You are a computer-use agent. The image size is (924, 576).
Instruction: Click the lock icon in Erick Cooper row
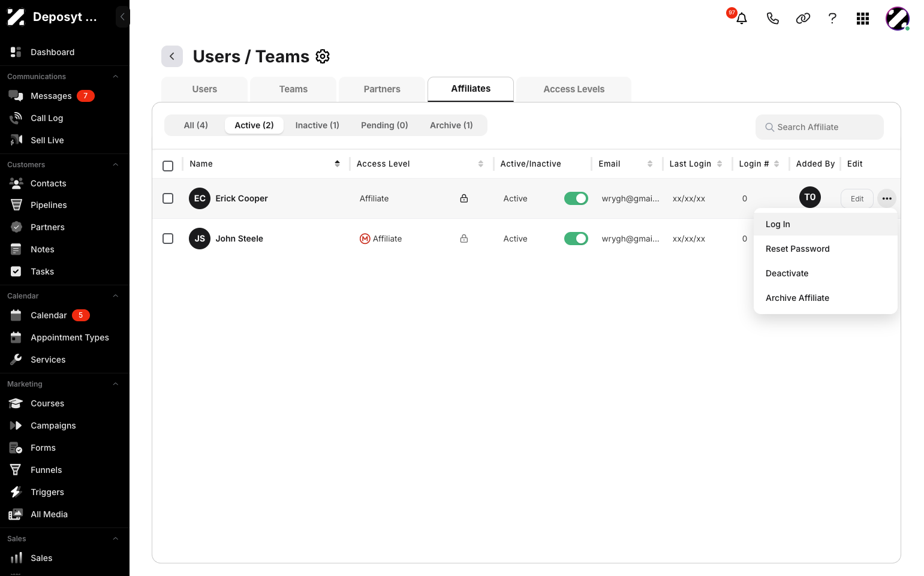(x=464, y=198)
